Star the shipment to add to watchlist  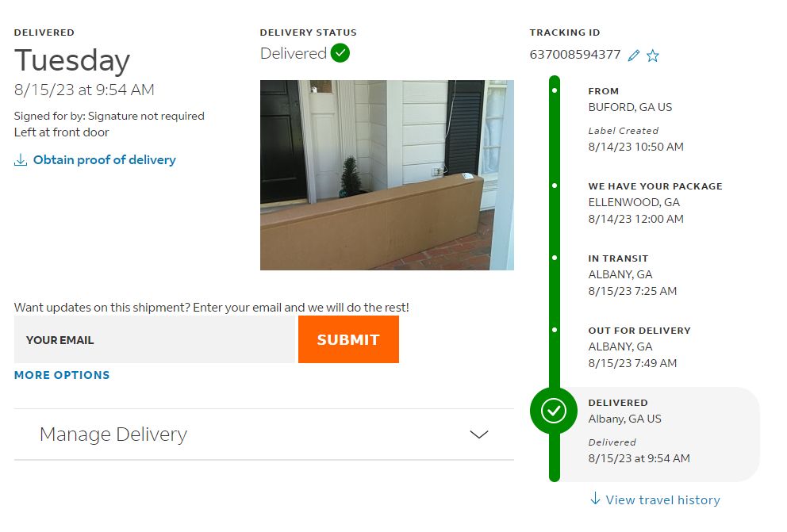(x=652, y=55)
